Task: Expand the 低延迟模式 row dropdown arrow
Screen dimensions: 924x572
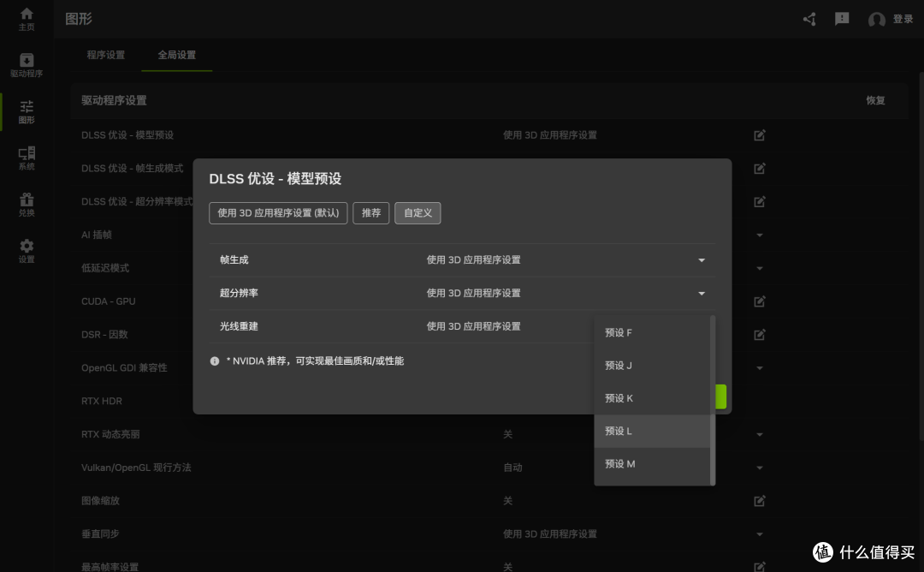Action: (x=760, y=268)
